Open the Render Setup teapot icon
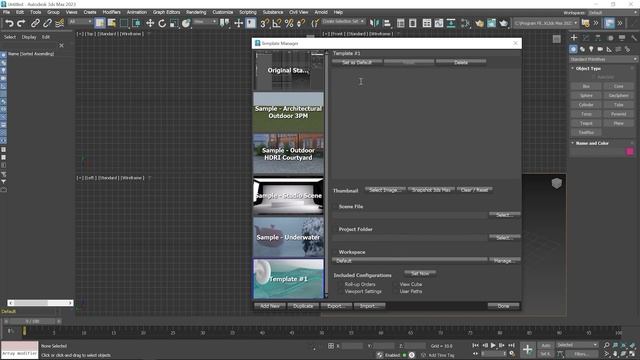 pyautogui.click(x=479, y=23)
